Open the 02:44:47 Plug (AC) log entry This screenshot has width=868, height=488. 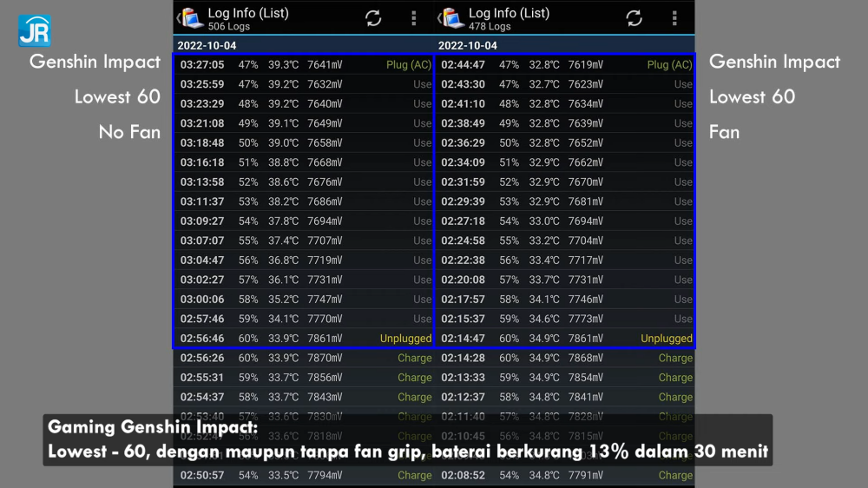[x=565, y=65]
